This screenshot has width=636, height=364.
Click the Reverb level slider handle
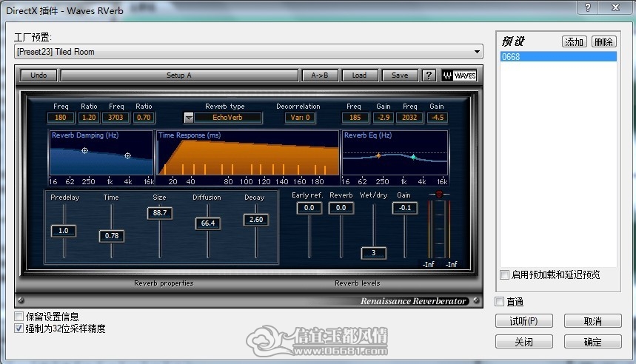pos(341,208)
